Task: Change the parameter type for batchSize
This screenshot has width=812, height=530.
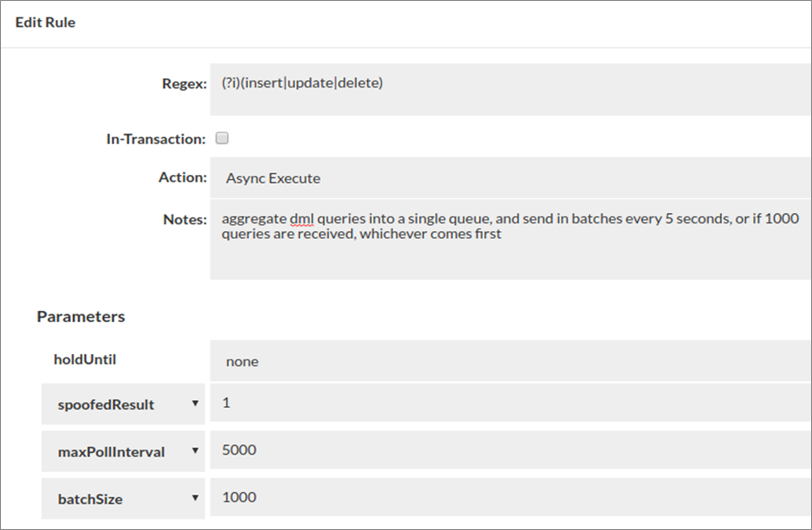Action: pos(197,497)
